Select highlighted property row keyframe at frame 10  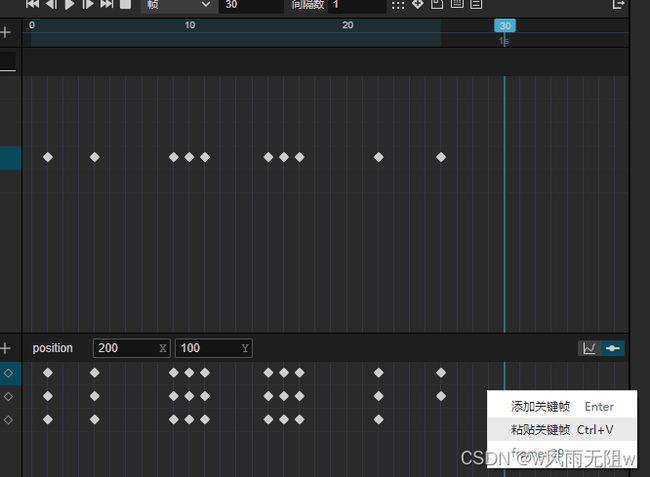pos(189,373)
